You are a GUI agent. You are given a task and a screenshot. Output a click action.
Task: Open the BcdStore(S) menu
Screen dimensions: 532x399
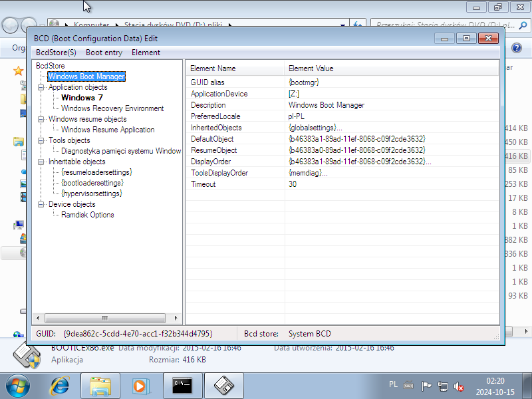56,53
